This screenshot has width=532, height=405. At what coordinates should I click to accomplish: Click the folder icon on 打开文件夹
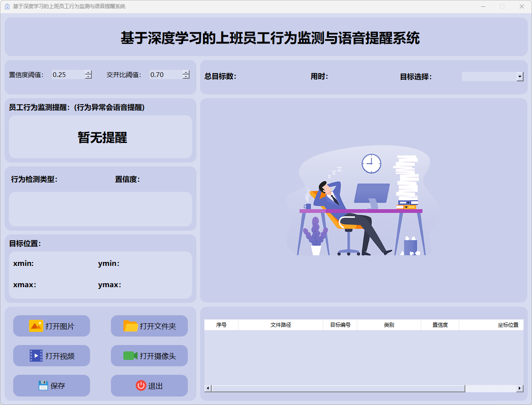tap(130, 326)
